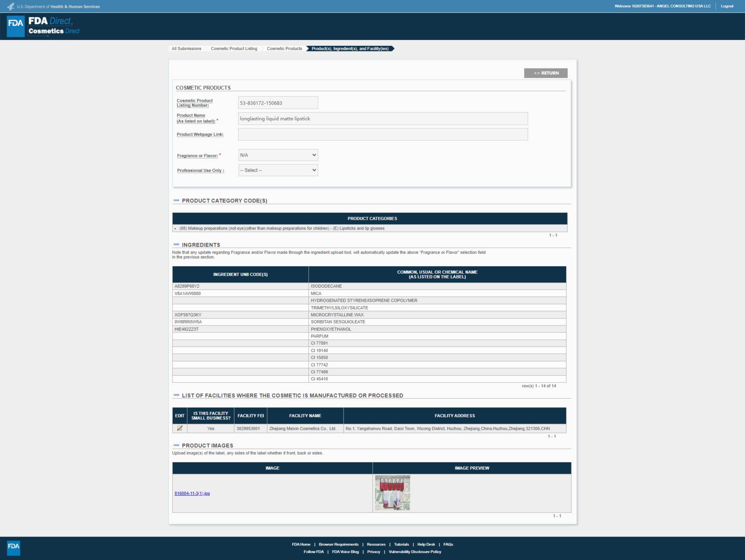Collapse the Ingredients section
Viewport: 745px width, 560px height.
(176, 245)
